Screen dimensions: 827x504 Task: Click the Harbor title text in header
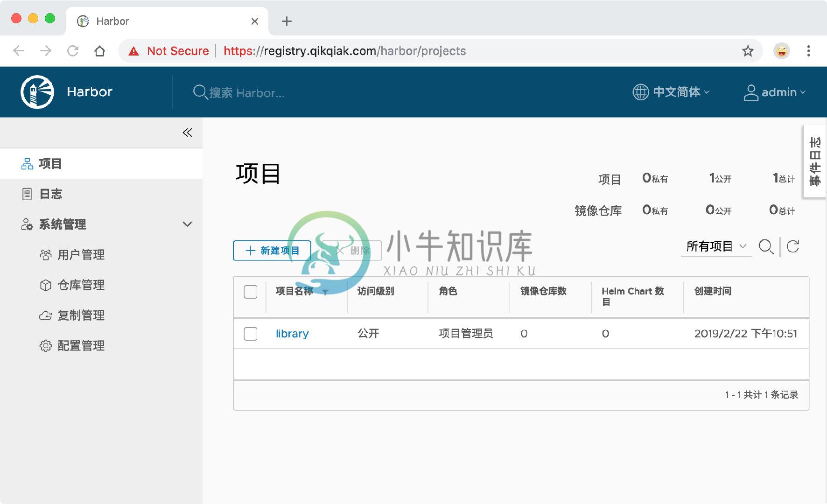pyautogui.click(x=90, y=92)
